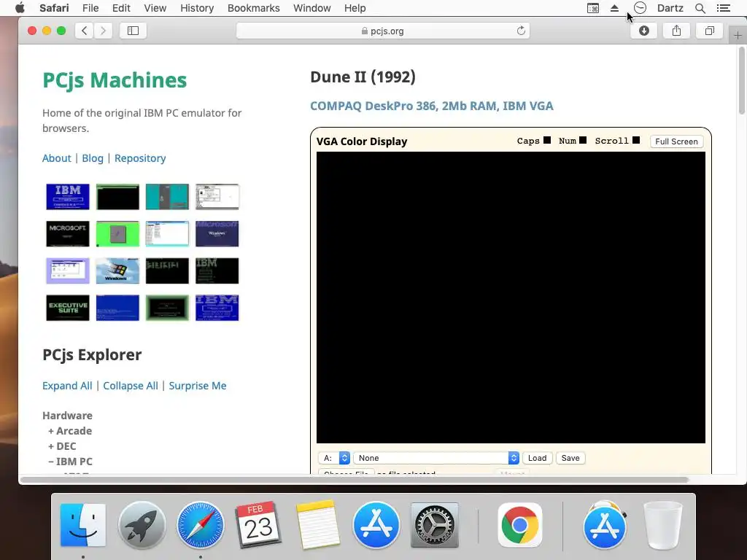Image resolution: width=747 pixels, height=560 pixels.
Task: Click the Full Screen button
Action: pos(676,141)
